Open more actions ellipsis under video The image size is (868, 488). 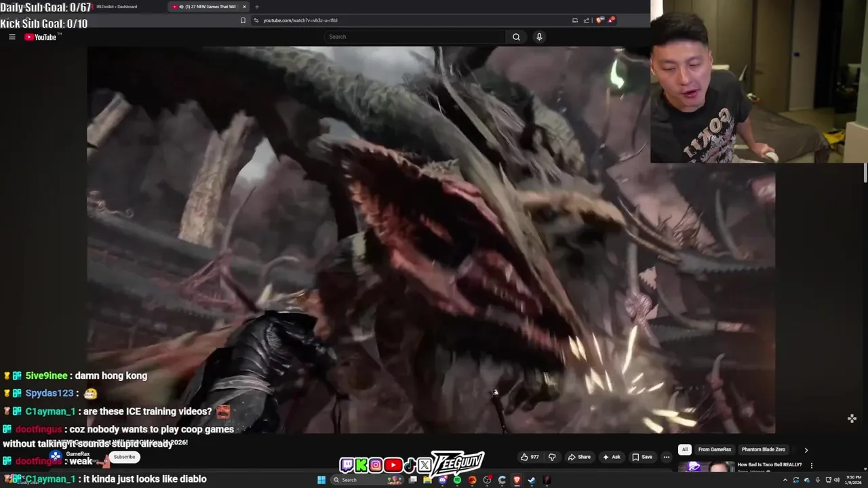coord(667,457)
